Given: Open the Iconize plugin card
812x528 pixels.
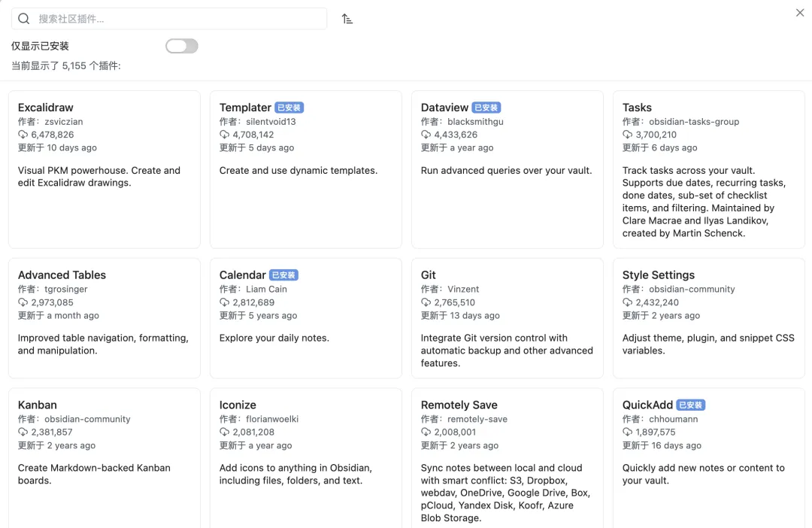Looking at the screenshot, I should pyautogui.click(x=306, y=458).
